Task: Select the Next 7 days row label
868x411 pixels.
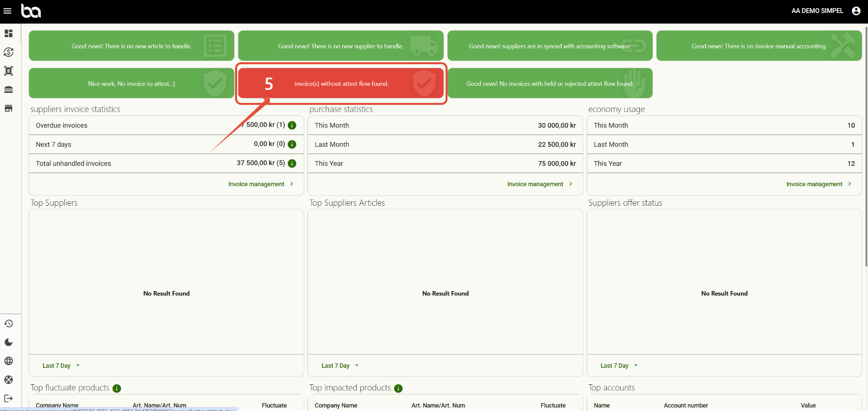Action: 53,145
